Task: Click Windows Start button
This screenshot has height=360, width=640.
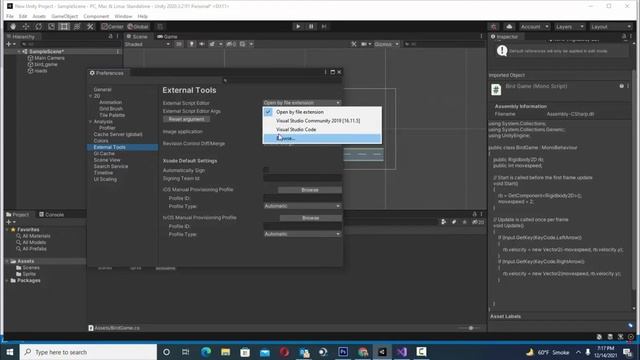Action: pyautogui.click(x=10, y=352)
